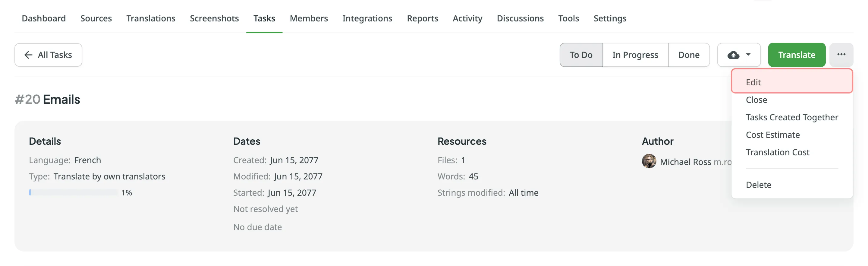Open Translation Cost menu option
868x266 pixels.
click(777, 152)
